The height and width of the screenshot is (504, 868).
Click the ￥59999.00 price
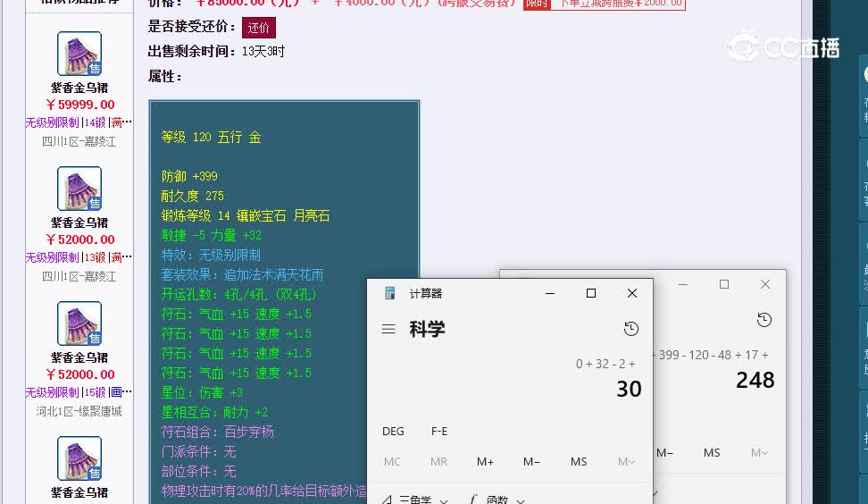[80, 105]
